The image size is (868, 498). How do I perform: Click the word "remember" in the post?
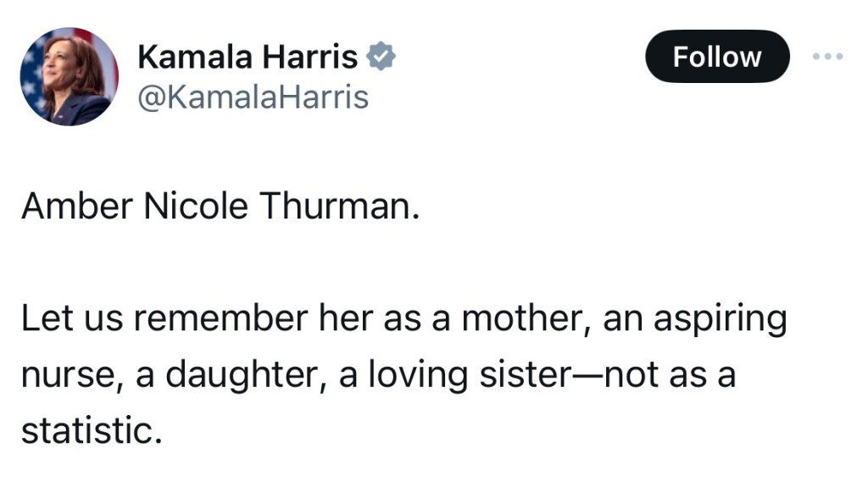(220, 319)
